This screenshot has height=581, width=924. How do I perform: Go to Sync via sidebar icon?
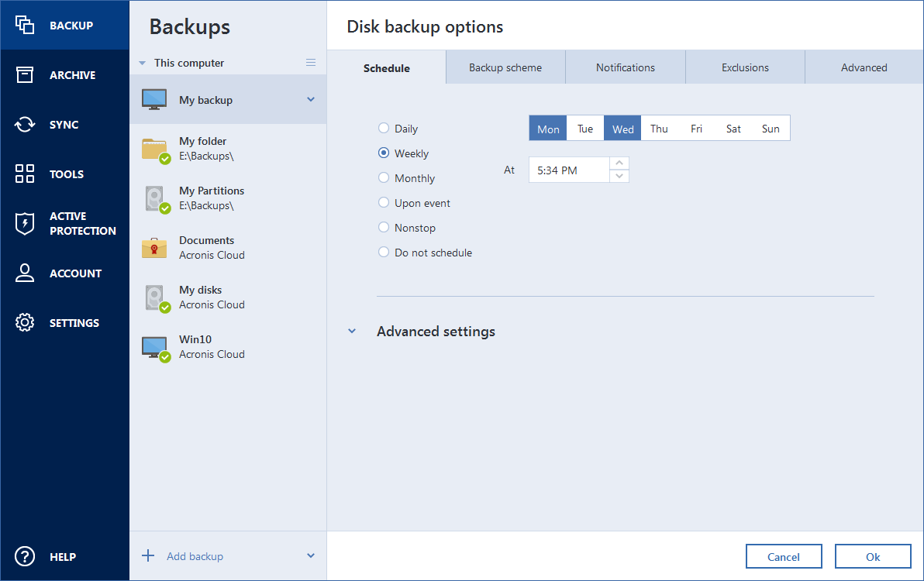tap(25, 125)
